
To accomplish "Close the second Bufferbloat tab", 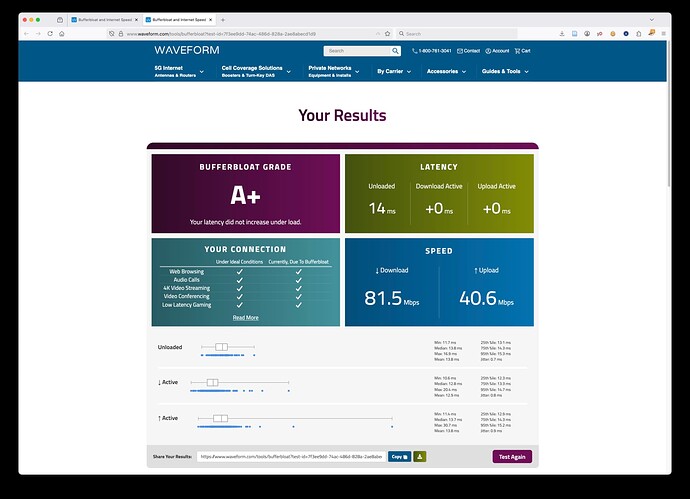I will pos(209,19).
